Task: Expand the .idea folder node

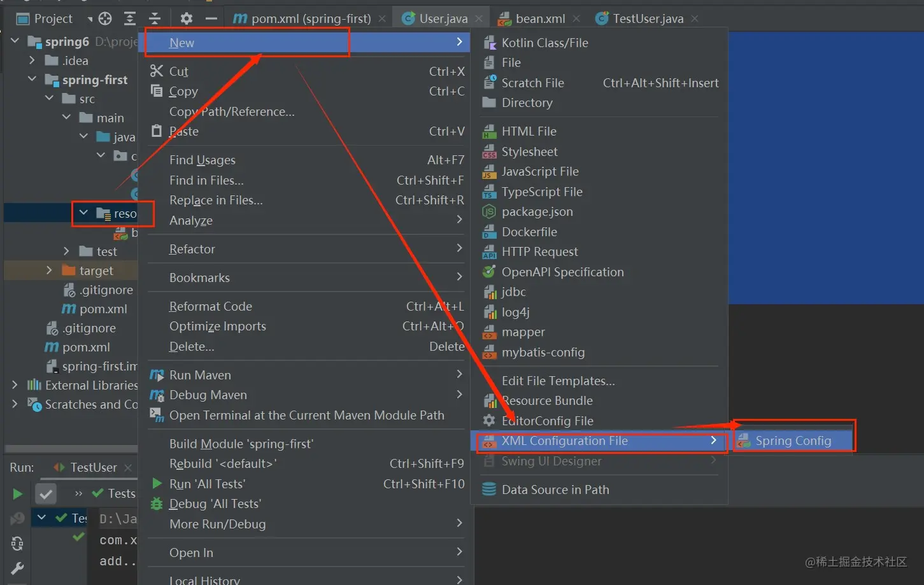Action: (32, 60)
